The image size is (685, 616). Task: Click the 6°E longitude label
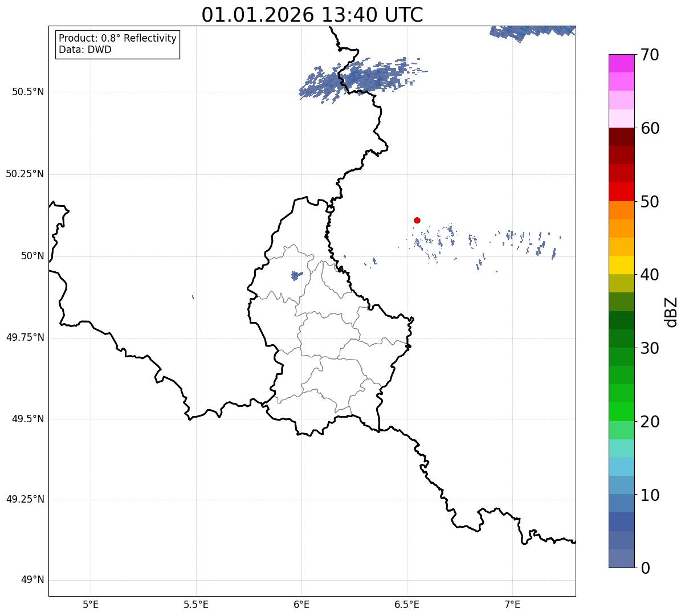click(x=301, y=604)
